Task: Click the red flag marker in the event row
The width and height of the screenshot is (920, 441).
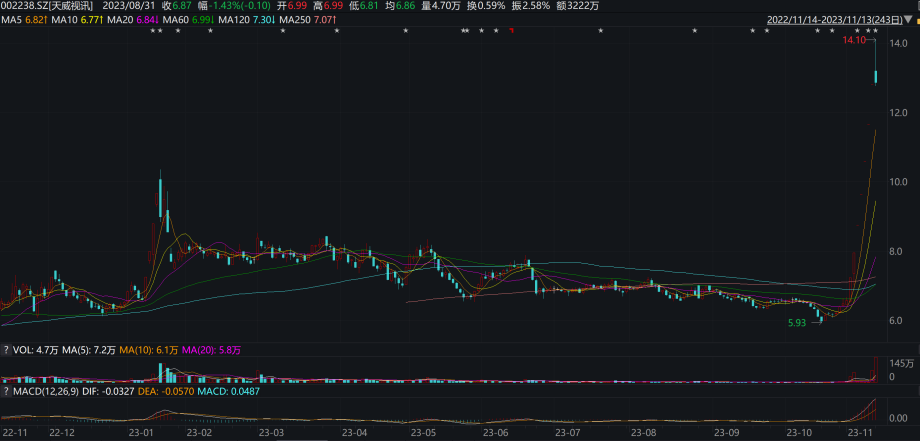Action: pos(512,32)
